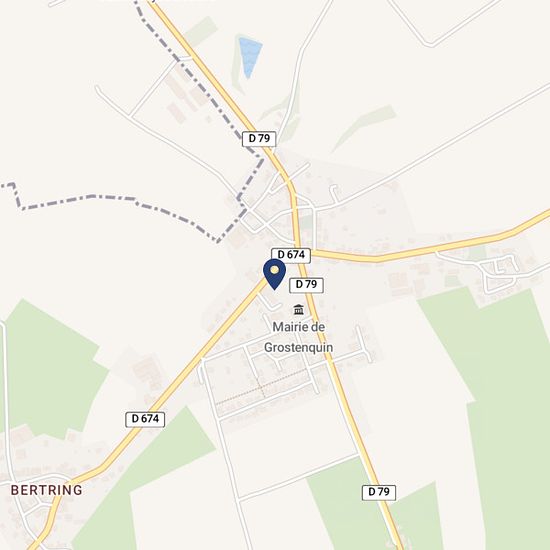Image resolution: width=550 pixels, height=550 pixels.
Task: Click the dashed grey boundary line west of village
Action: click(116, 203)
